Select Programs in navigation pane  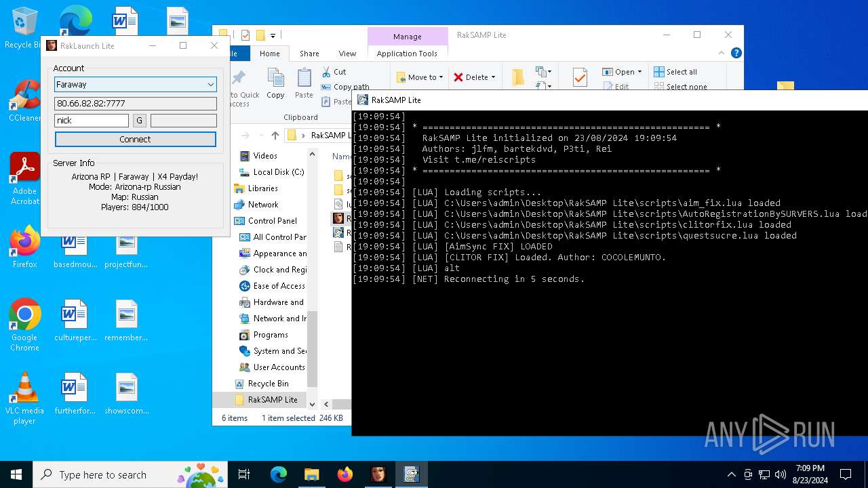pos(264,335)
